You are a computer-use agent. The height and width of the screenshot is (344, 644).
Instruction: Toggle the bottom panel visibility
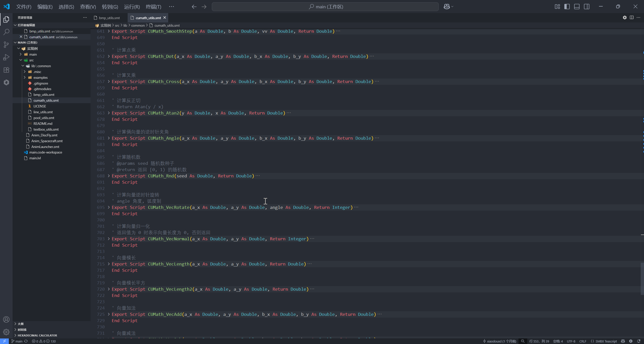pyautogui.click(x=577, y=7)
